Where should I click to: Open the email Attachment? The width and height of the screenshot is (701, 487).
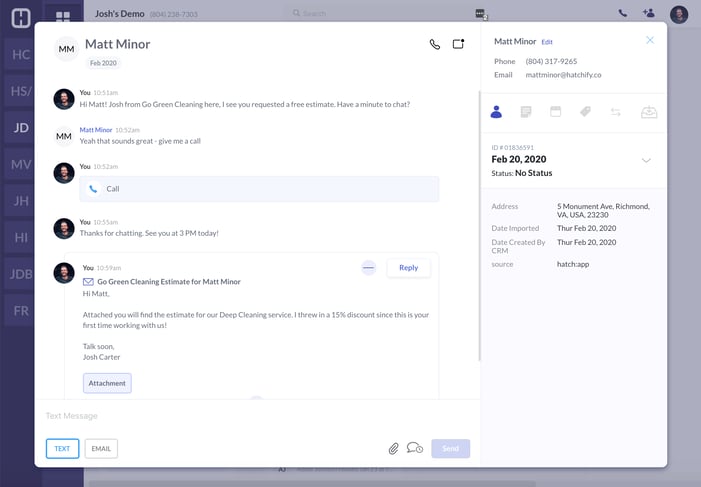(107, 383)
